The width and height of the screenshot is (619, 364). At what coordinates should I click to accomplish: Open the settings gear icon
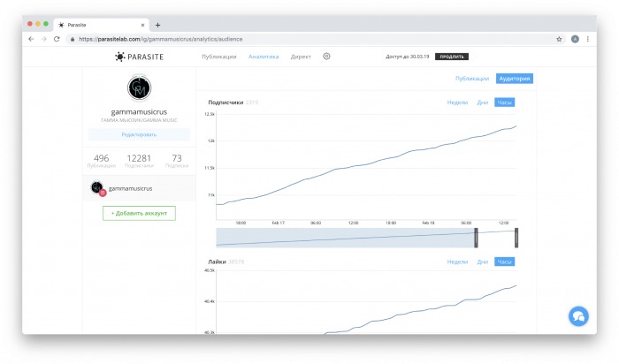click(326, 57)
